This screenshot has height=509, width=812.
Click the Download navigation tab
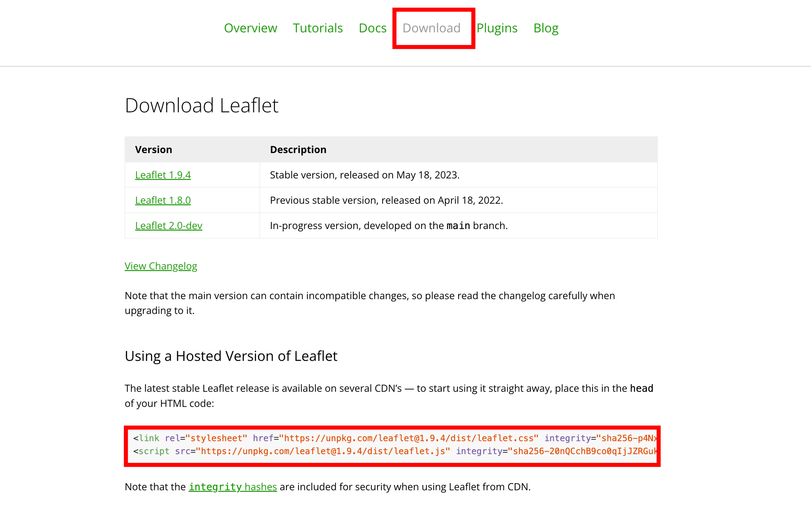click(432, 27)
